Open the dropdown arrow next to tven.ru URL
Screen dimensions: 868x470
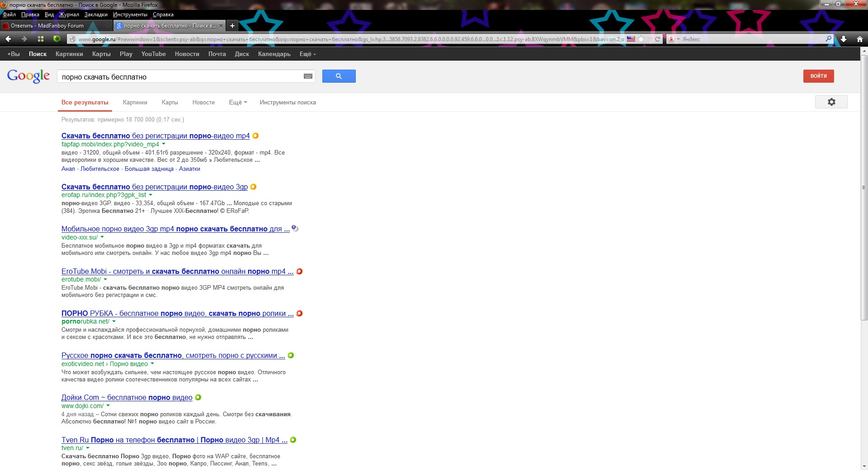(x=88, y=448)
